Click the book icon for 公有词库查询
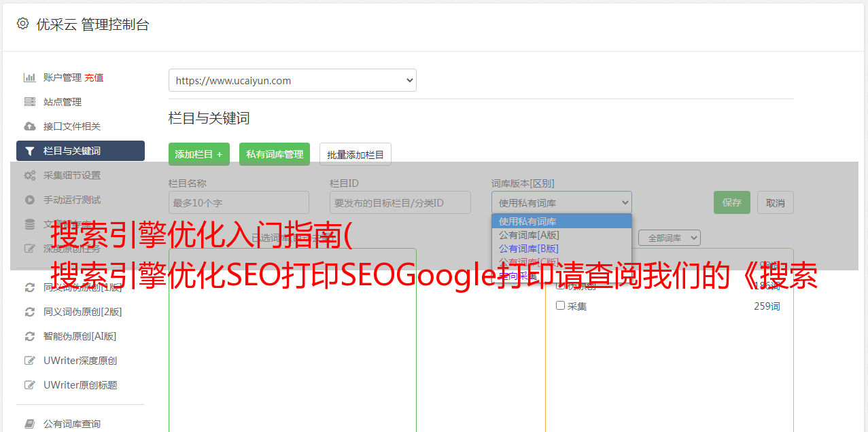868x432 pixels. click(x=30, y=424)
